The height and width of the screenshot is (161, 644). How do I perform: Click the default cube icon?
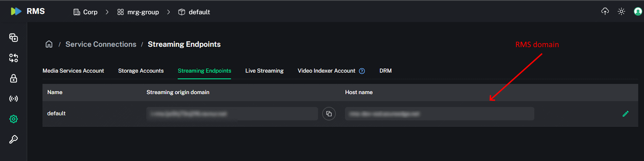click(x=182, y=12)
